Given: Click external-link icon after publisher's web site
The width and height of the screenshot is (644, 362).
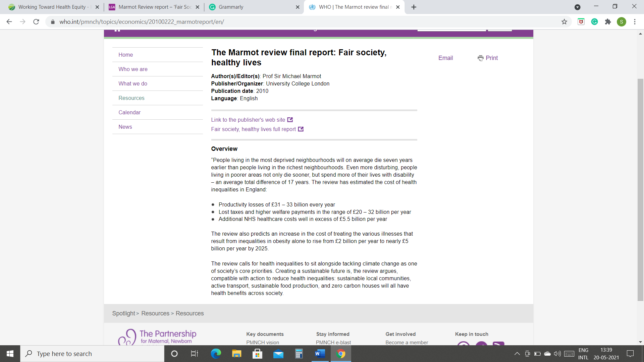Looking at the screenshot, I should pyautogui.click(x=290, y=120).
